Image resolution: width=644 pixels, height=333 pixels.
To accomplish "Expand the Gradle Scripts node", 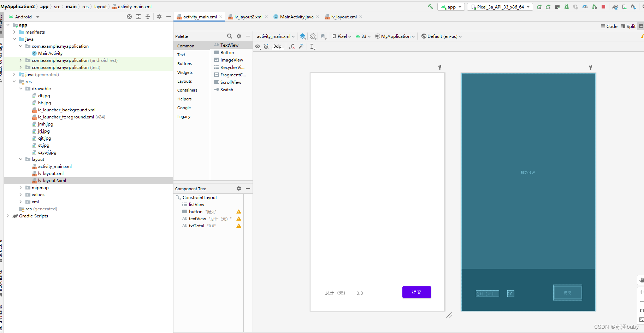I will coord(8,216).
